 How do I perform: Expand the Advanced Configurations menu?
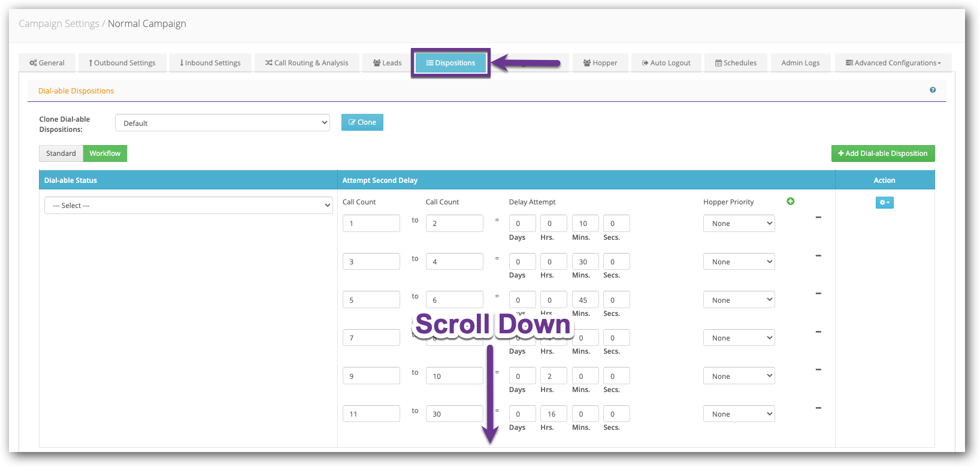(893, 63)
